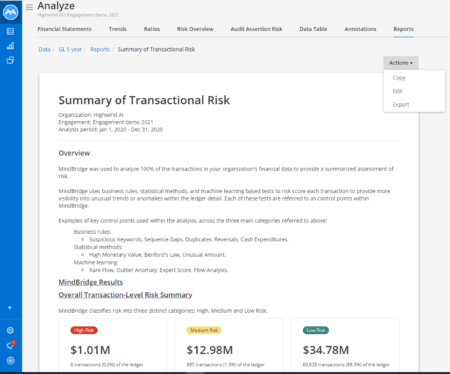This screenshot has width=450, height=374.
Task: Click the Business rules list label
Action: pyautogui.click(x=92, y=232)
